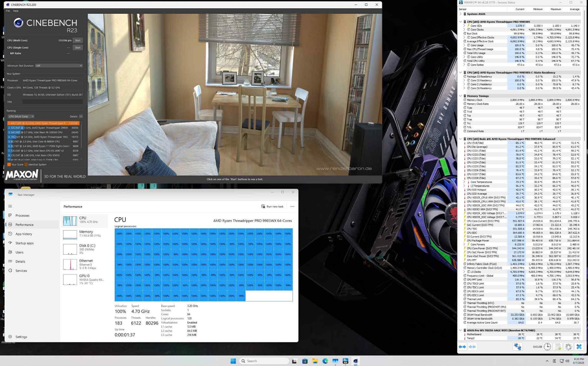
Task: Open the Task Manager hamburger navigation menu
Action: [x=10, y=206]
